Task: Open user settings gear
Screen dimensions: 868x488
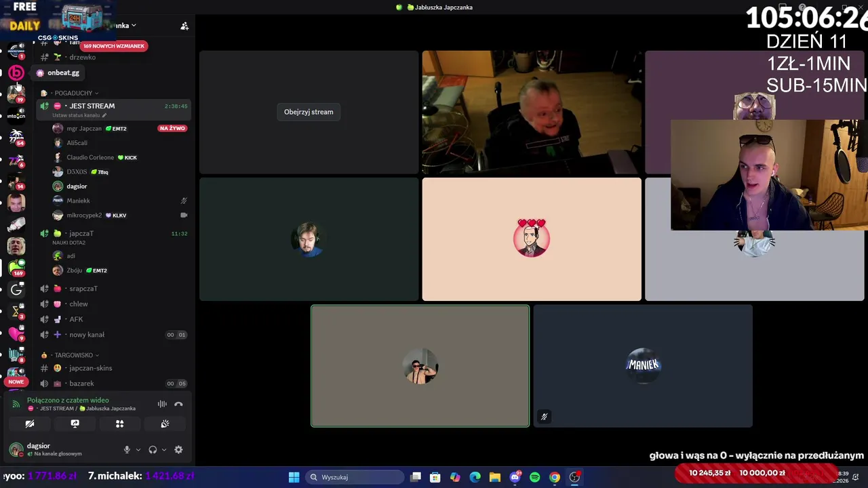Action: (x=178, y=449)
